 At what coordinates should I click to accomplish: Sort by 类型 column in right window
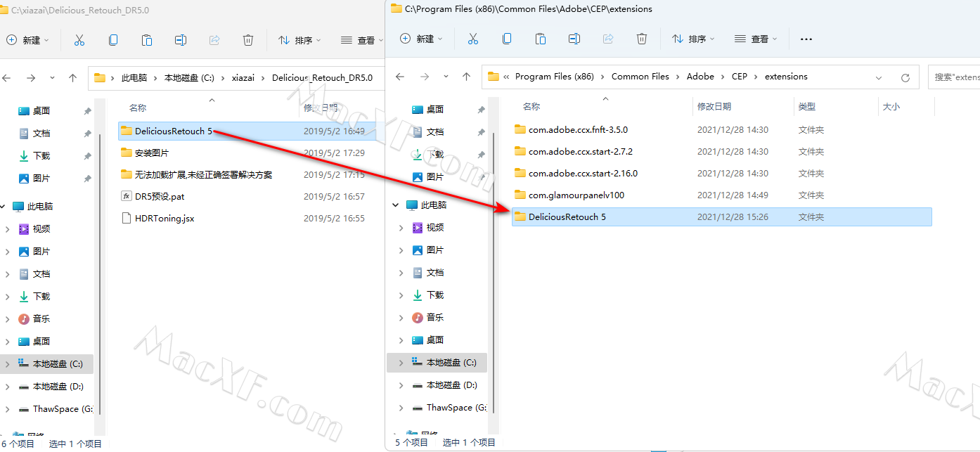pyautogui.click(x=807, y=106)
